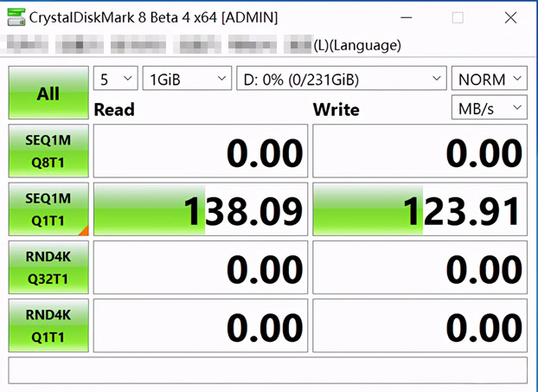Click the RND4K Q32T1 read result 0.00

coord(201,267)
